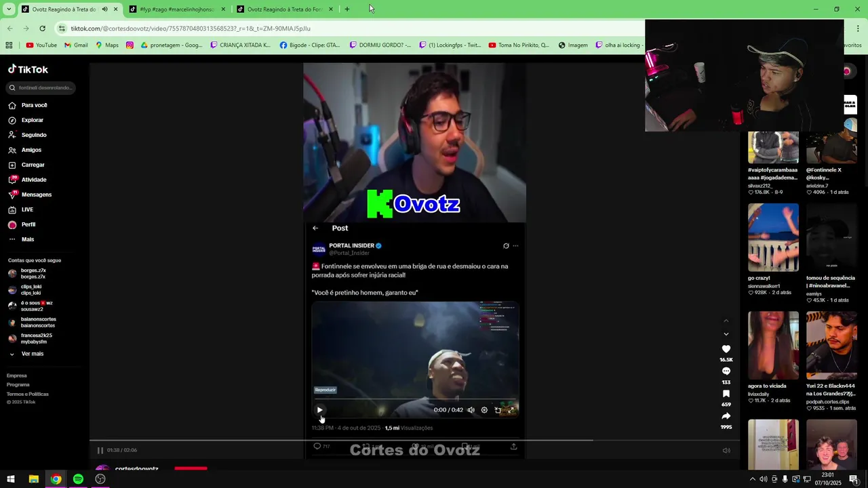Open the Instagram bookmark icon
This screenshot has width=868, height=488.
(x=130, y=45)
